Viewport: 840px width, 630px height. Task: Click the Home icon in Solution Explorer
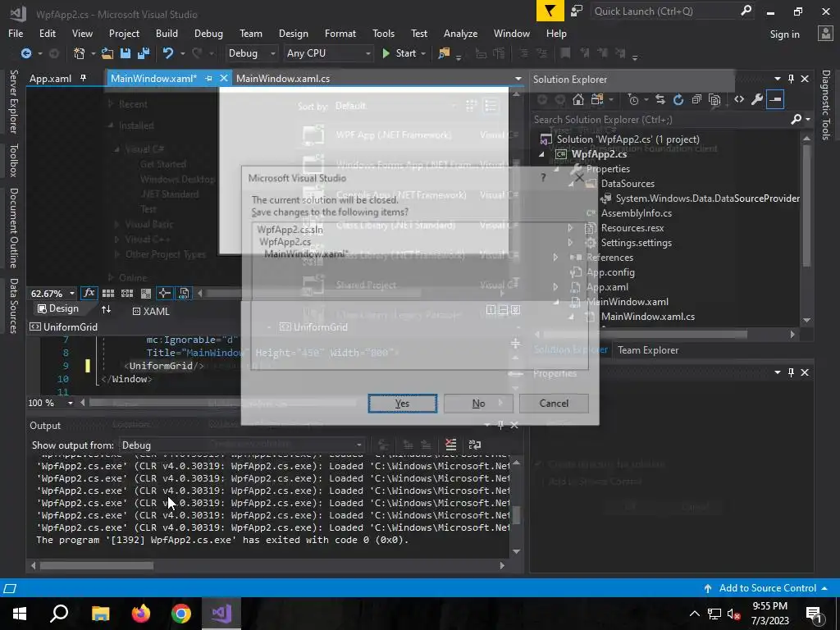click(578, 99)
